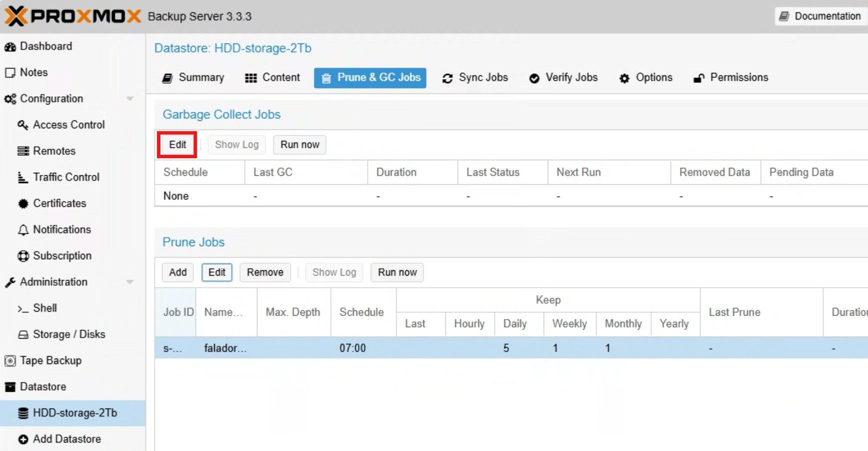Click the Add Datastore plus icon
Image resolution: width=868 pixels, height=451 pixels.
[x=23, y=439]
